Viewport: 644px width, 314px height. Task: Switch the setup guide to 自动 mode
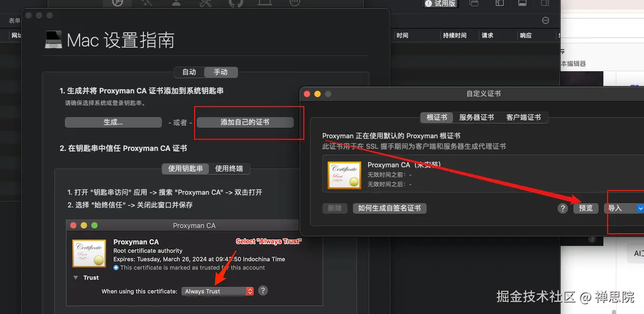[x=188, y=72]
